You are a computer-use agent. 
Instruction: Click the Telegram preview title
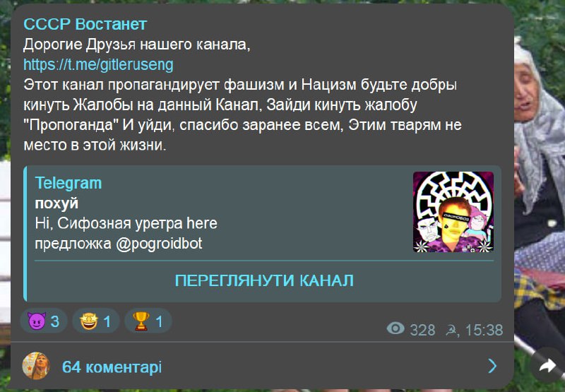click(69, 183)
